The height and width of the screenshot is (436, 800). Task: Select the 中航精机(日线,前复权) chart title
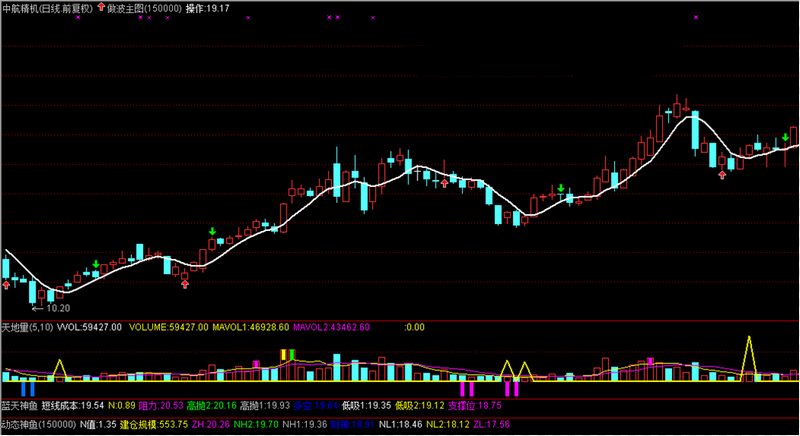tap(47, 8)
